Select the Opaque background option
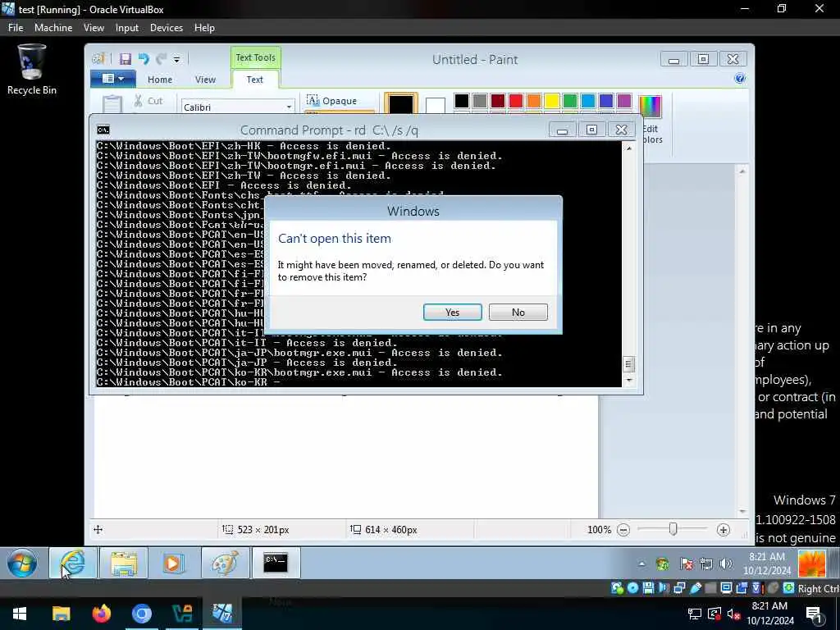Screen dimensions: 840x630 click(x=331, y=101)
